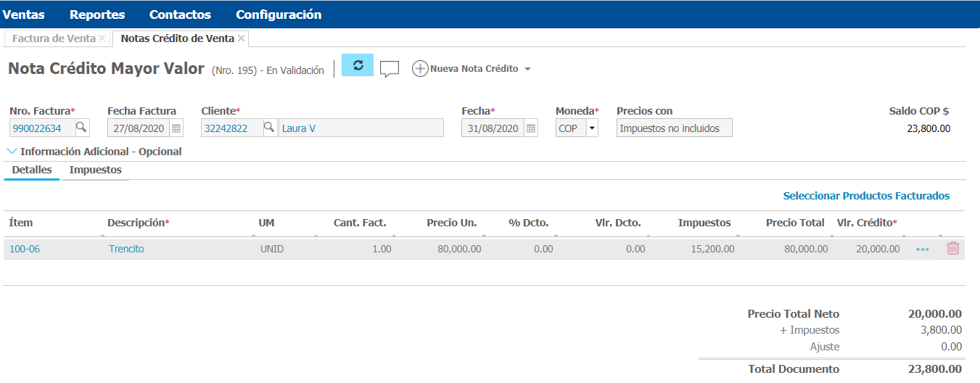The height and width of the screenshot is (383, 980).
Task: Click the Nro. Factura input field
Action: 41,128
